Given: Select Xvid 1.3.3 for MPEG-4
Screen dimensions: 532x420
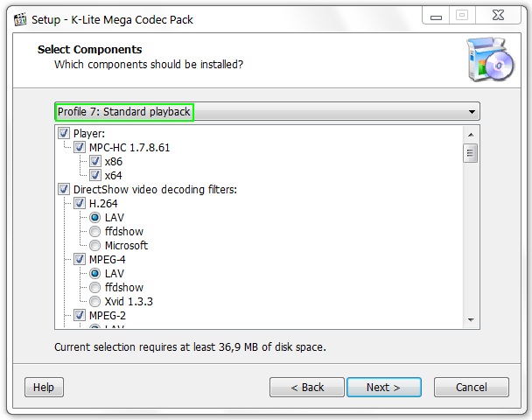Looking at the screenshot, I should (x=95, y=301).
